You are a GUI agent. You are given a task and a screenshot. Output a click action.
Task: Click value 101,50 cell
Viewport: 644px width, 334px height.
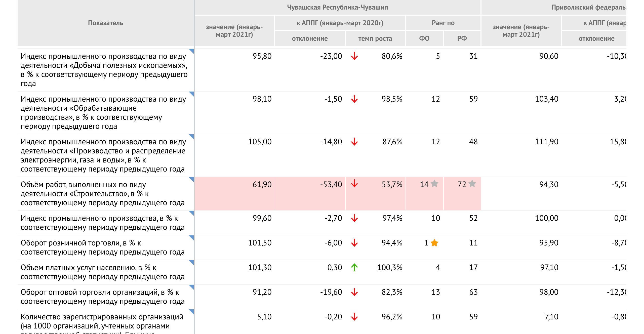click(x=234, y=247)
